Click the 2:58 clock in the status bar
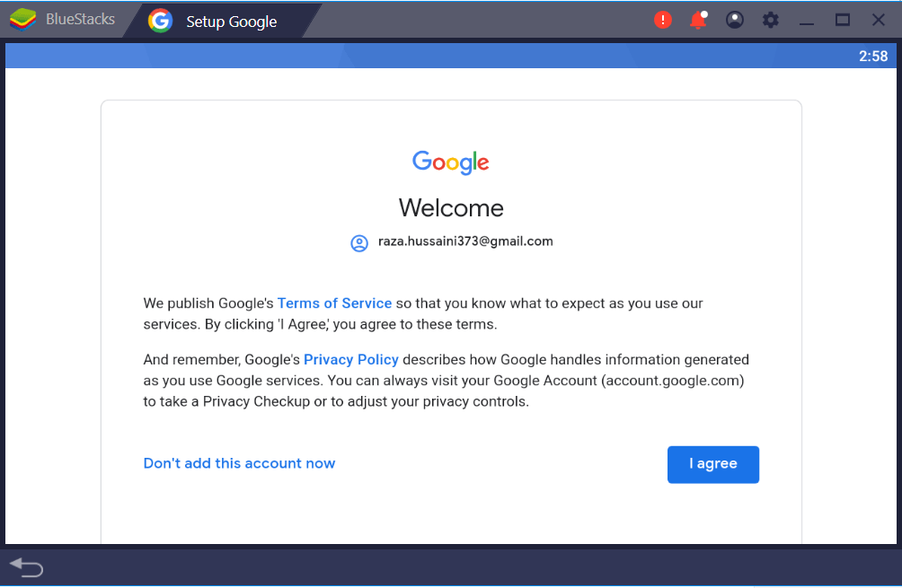 click(872, 57)
